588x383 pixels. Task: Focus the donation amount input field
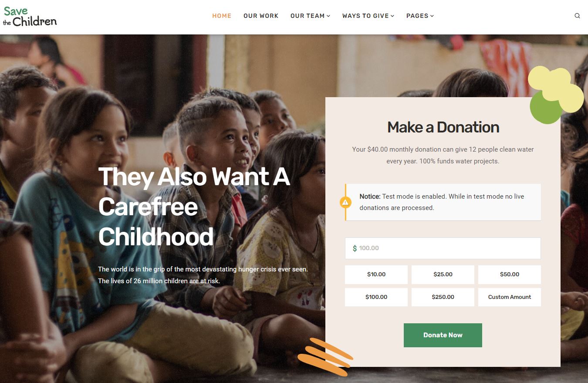pos(443,248)
